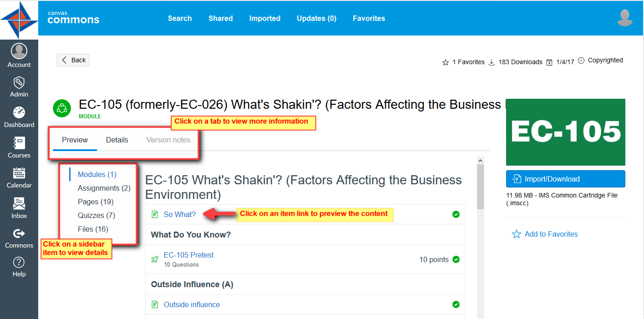Click Add to Favorites link

551,234
